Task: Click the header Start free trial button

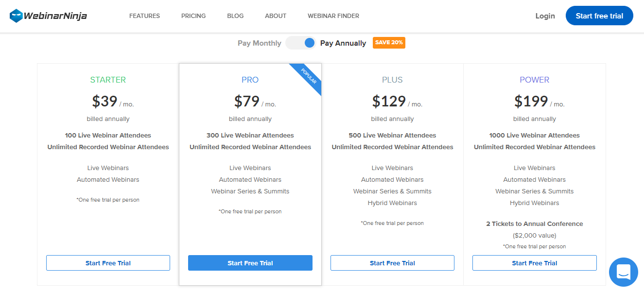Action: coord(599,16)
